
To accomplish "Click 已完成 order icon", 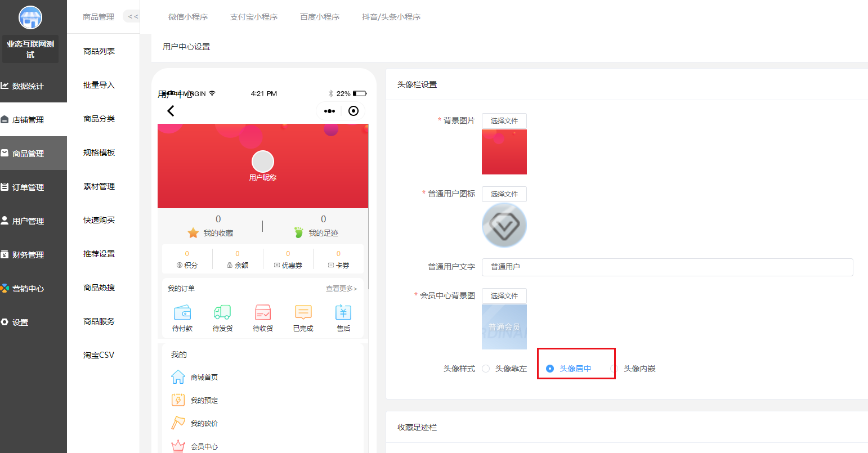I will point(303,312).
